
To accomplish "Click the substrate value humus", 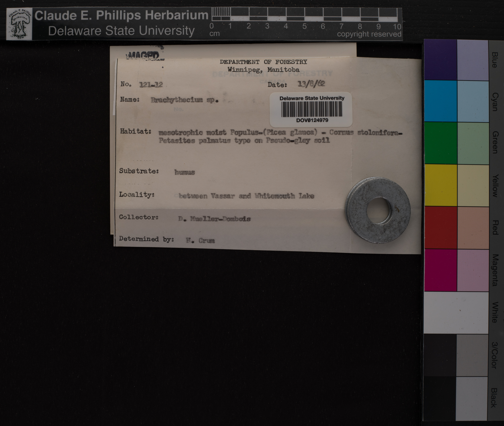I will coord(185,172).
